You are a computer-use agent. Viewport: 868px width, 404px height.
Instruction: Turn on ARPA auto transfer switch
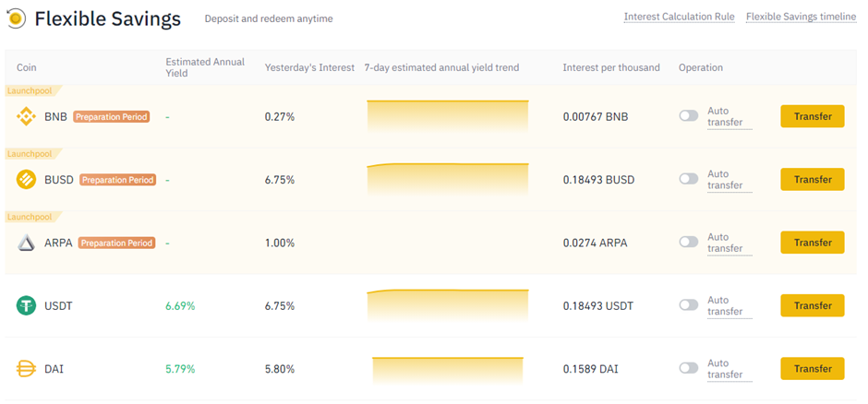[x=689, y=242]
